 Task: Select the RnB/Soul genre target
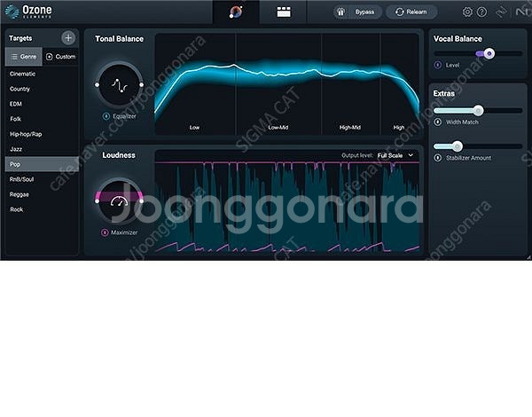[42, 179]
